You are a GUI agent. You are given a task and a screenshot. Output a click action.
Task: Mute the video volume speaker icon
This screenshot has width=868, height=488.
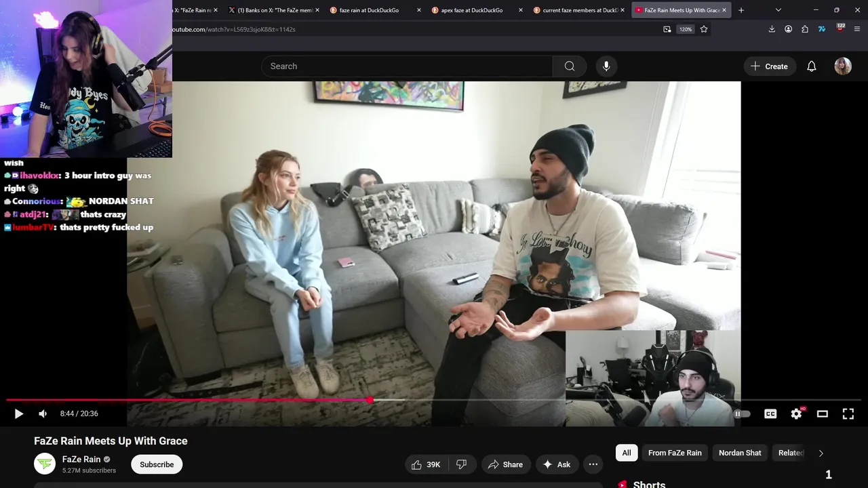coord(43,413)
